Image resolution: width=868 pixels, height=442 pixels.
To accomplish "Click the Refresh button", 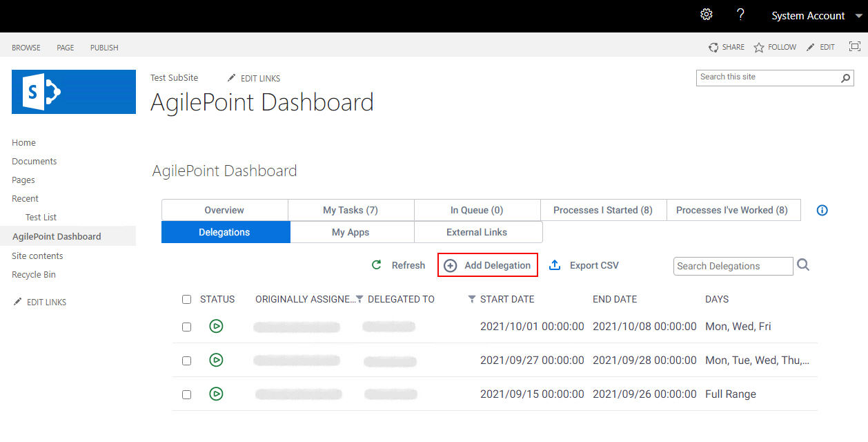I will point(398,265).
